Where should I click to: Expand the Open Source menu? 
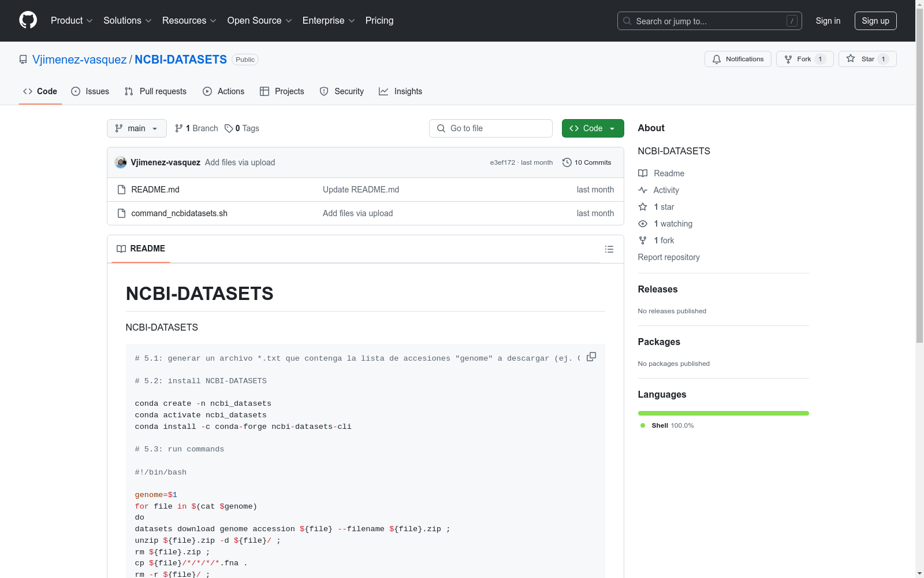260,21
